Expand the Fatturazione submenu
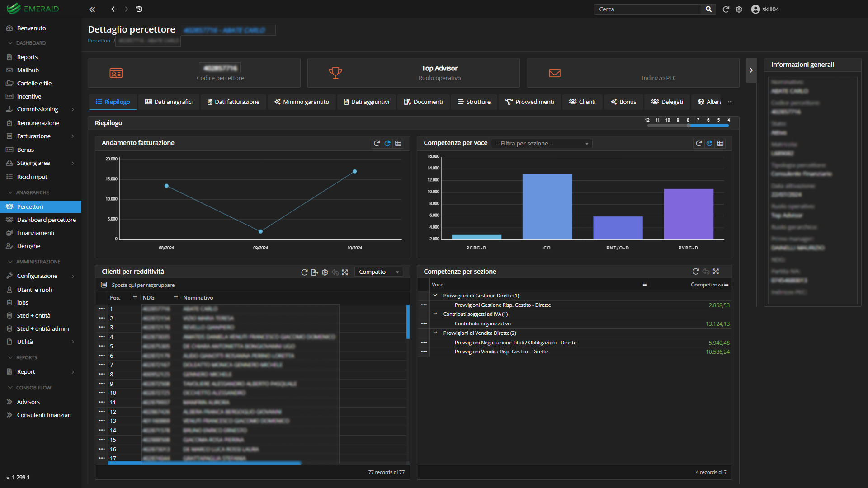Image resolution: width=868 pixels, height=488 pixels. 41,136
